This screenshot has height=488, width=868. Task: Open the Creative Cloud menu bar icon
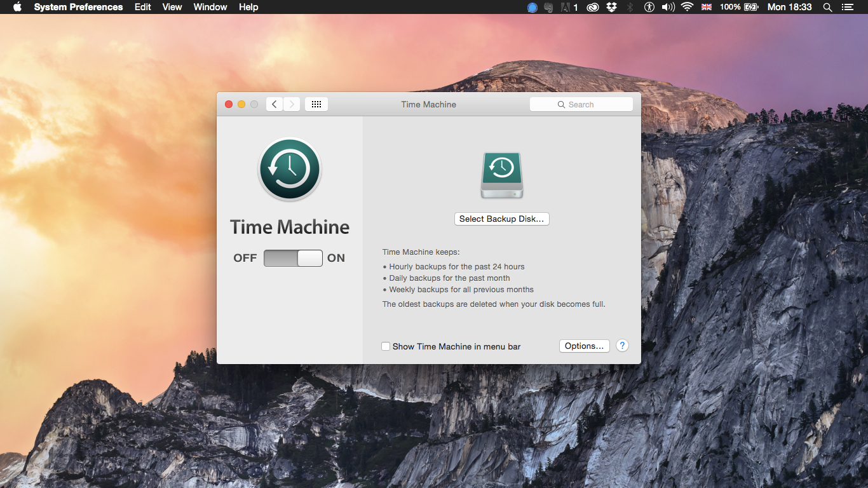(593, 7)
